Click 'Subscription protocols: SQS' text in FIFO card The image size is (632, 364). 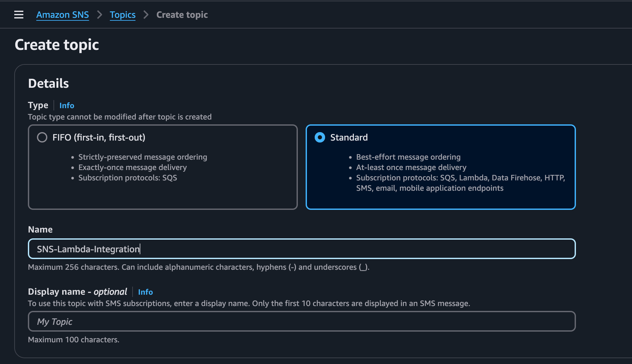coord(128,177)
